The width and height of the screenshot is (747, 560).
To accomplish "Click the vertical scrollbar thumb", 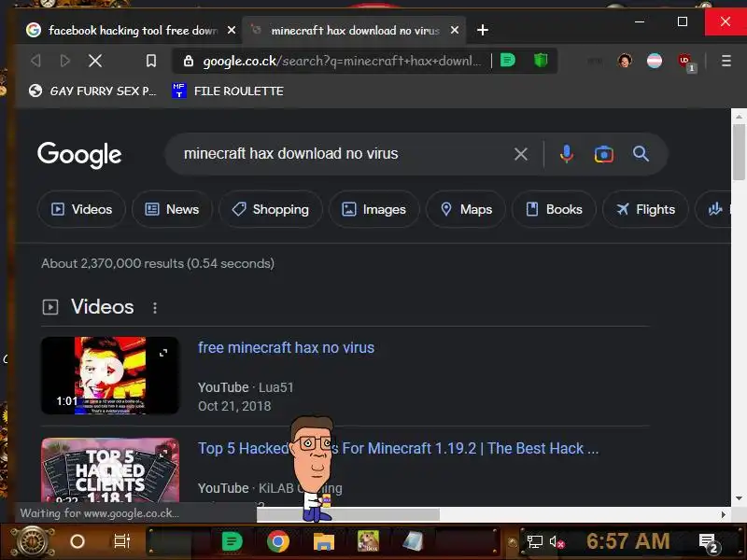I will [x=739, y=151].
